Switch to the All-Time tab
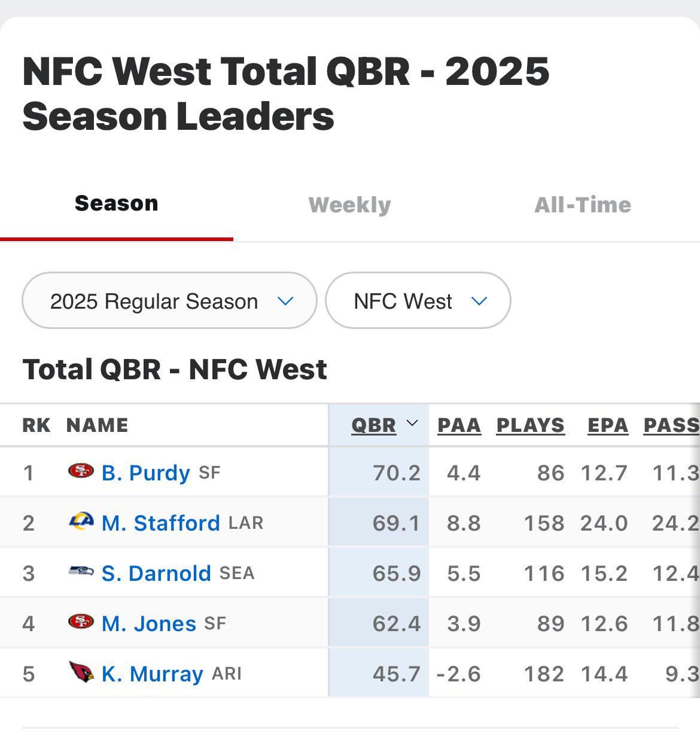This screenshot has width=700, height=737. click(x=582, y=205)
